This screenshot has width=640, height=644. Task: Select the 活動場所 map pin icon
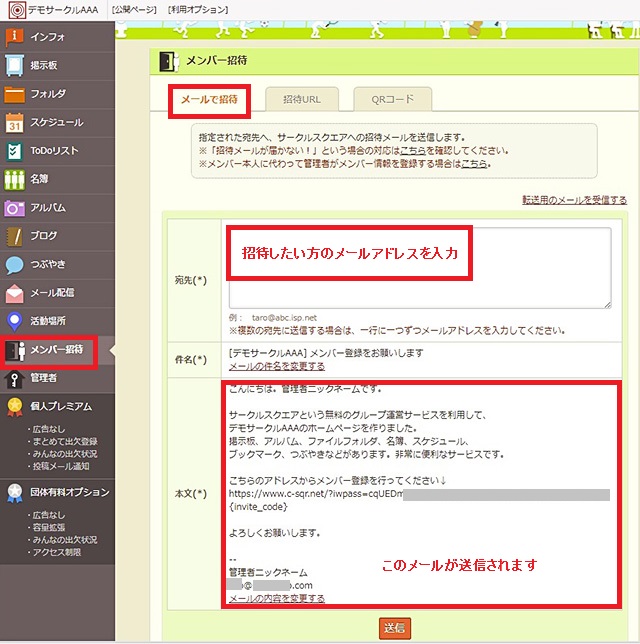pos(14,322)
